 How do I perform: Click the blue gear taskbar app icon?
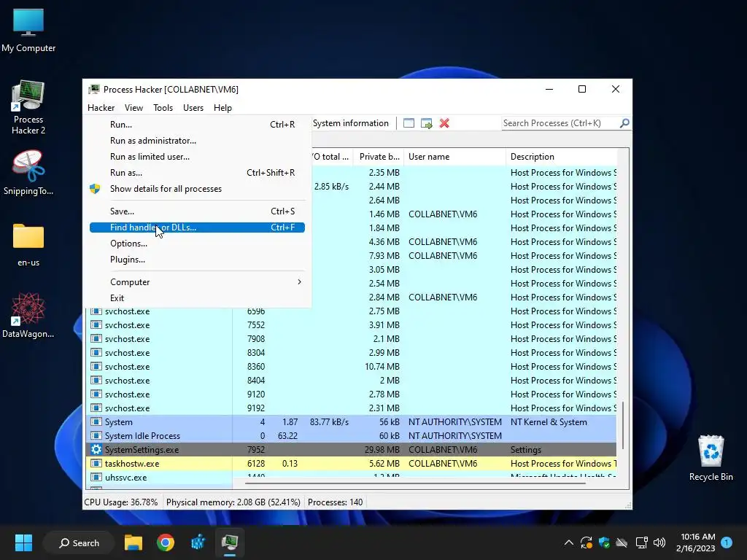coord(198,542)
